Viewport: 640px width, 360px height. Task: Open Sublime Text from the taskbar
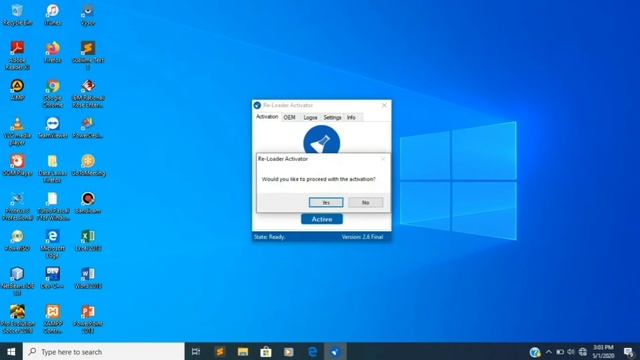(x=220, y=351)
